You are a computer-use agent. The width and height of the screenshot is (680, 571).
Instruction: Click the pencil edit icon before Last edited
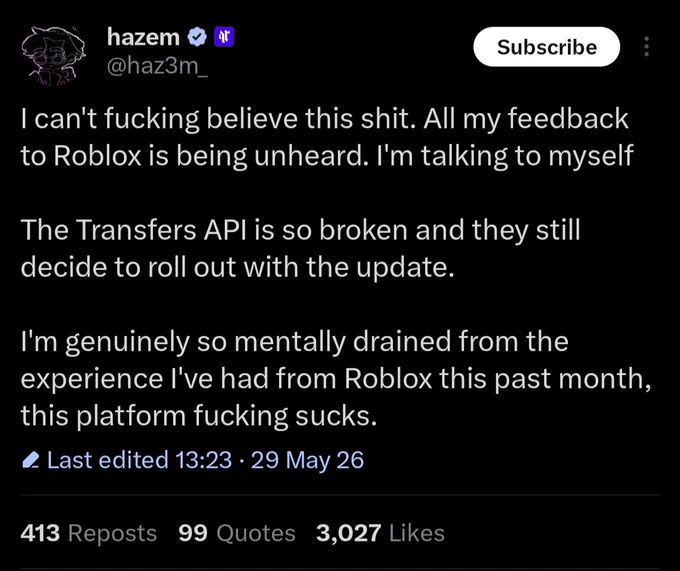[30, 460]
